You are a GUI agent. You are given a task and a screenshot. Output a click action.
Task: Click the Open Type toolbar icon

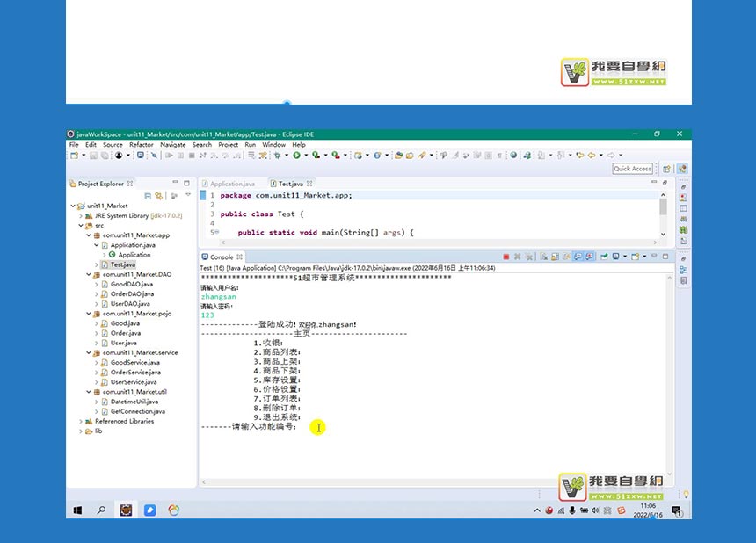(398, 156)
